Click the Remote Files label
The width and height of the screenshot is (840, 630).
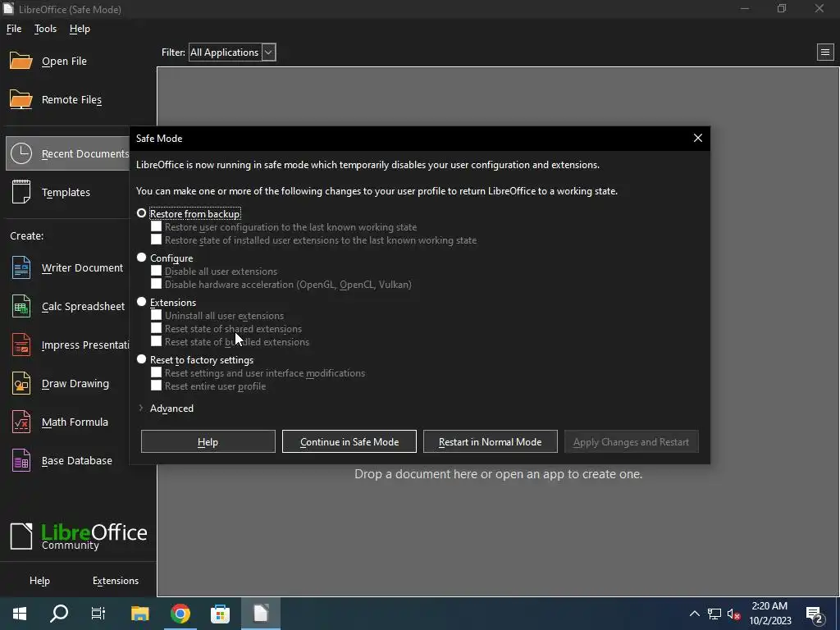click(x=72, y=99)
